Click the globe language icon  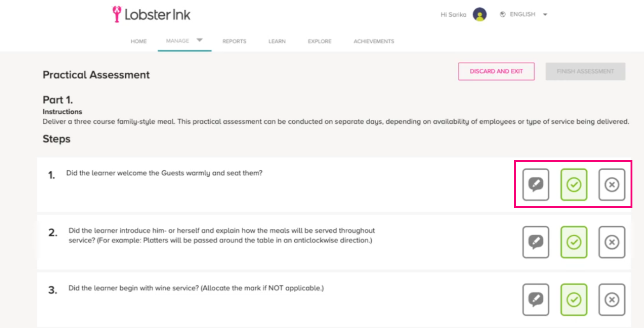(x=502, y=14)
